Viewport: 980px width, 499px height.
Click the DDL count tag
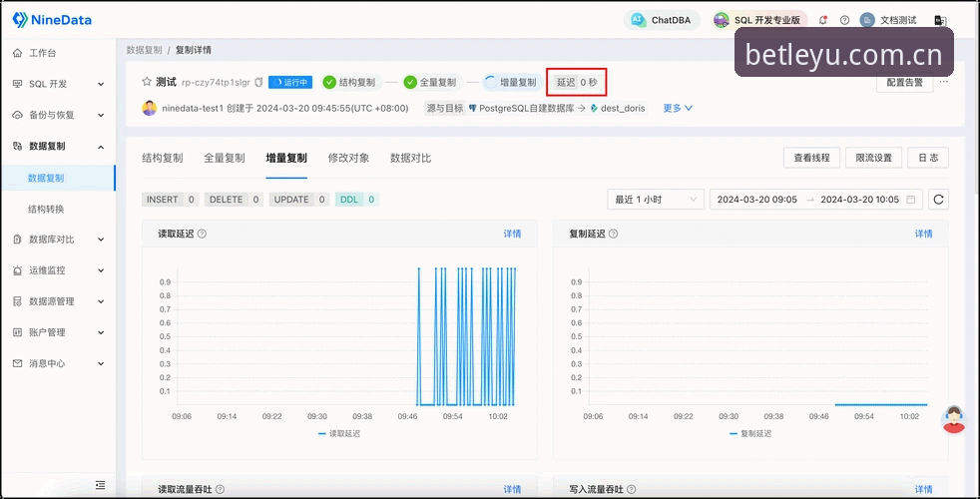tap(357, 200)
